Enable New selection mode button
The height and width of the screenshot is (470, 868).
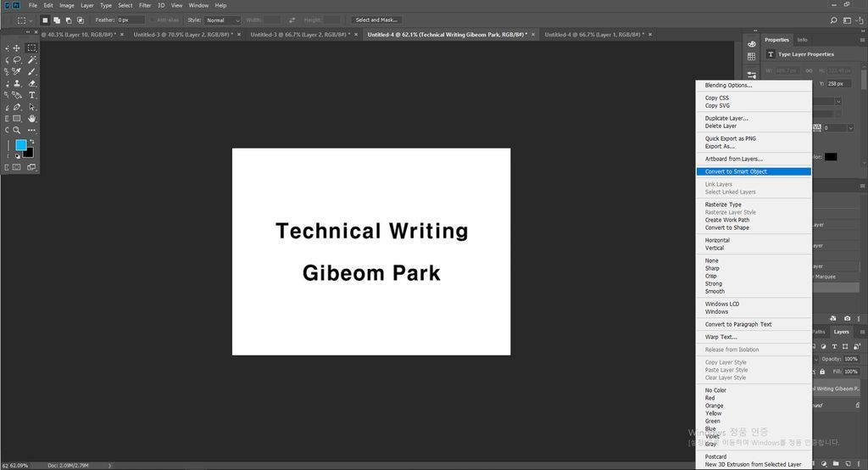(45, 20)
